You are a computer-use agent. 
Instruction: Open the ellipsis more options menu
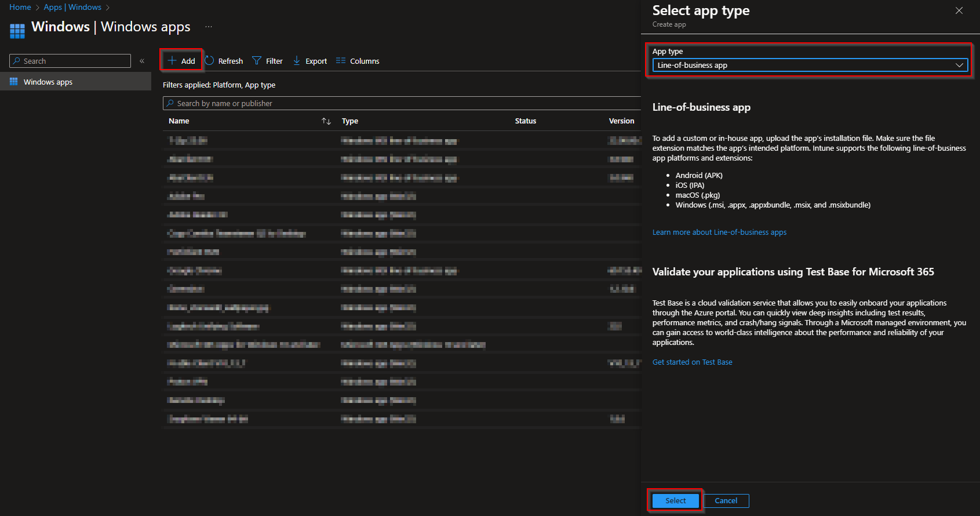click(209, 27)
